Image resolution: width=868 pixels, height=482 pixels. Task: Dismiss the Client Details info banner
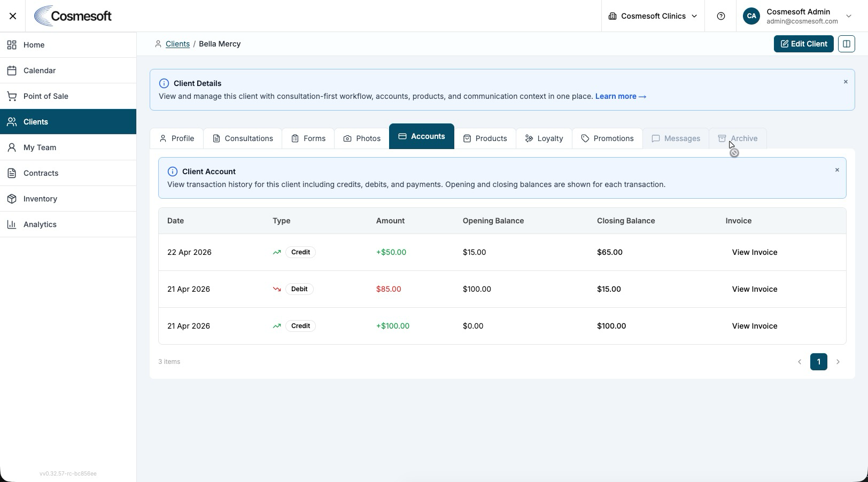point(846,82)
